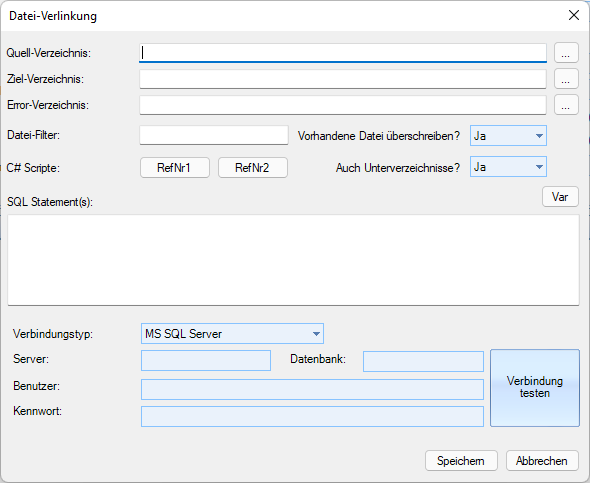590x483 pixels.
Task: Test the connection with Verbindung testen
Action: point(535,388)
